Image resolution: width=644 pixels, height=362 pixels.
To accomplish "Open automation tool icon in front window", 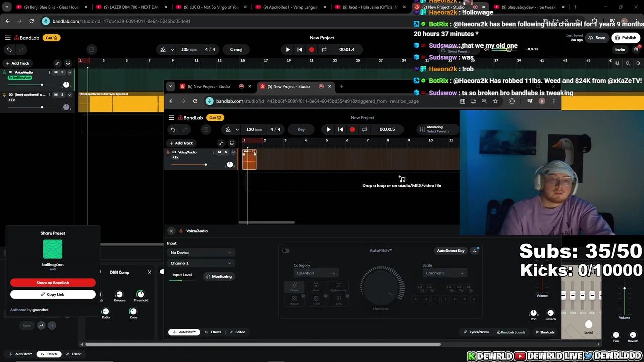I will pos(220,143).
